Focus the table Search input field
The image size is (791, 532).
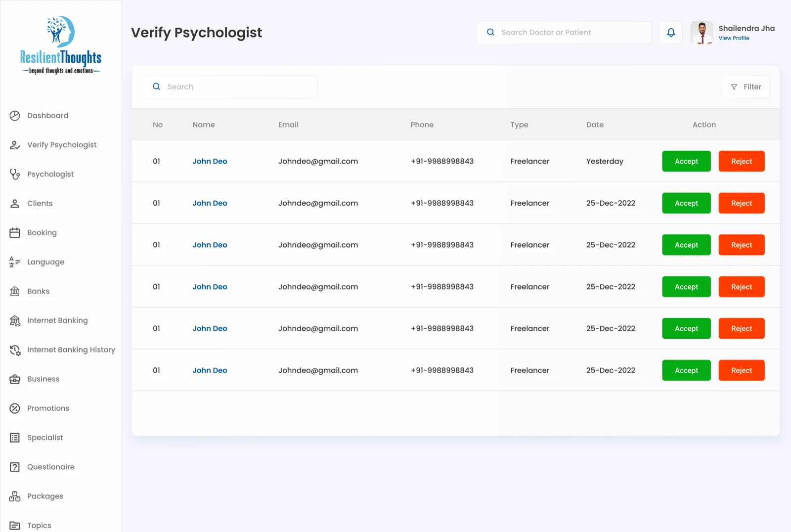click(x=230, y=87)
